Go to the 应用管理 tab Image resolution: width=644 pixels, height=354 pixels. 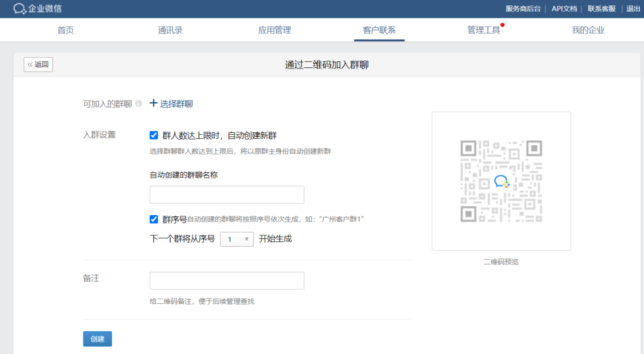(274, 30)
